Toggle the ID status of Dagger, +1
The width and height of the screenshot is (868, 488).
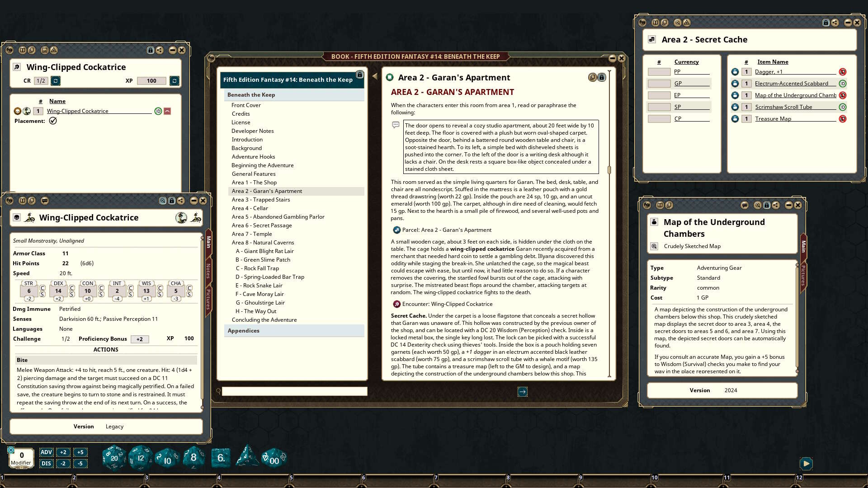(843, 72)
